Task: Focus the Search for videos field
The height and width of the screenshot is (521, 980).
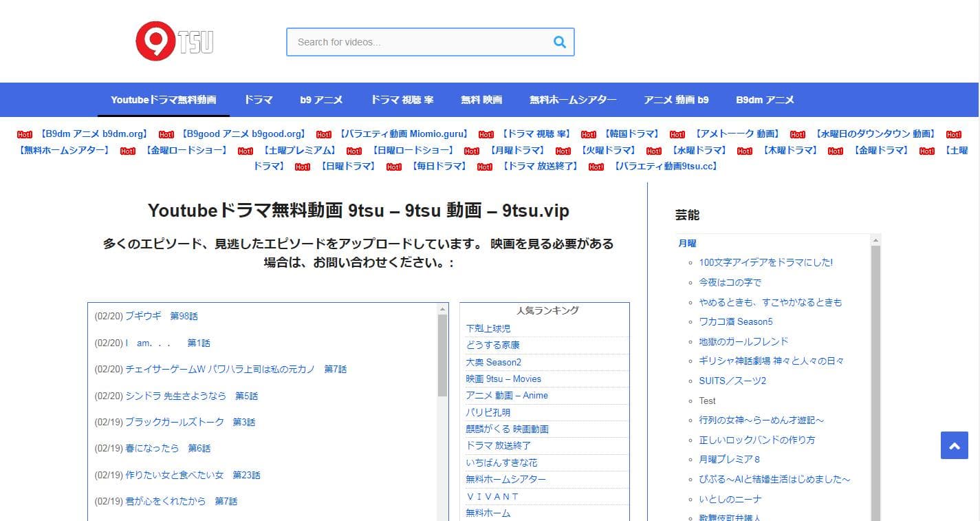Action: tap(430, 42)
